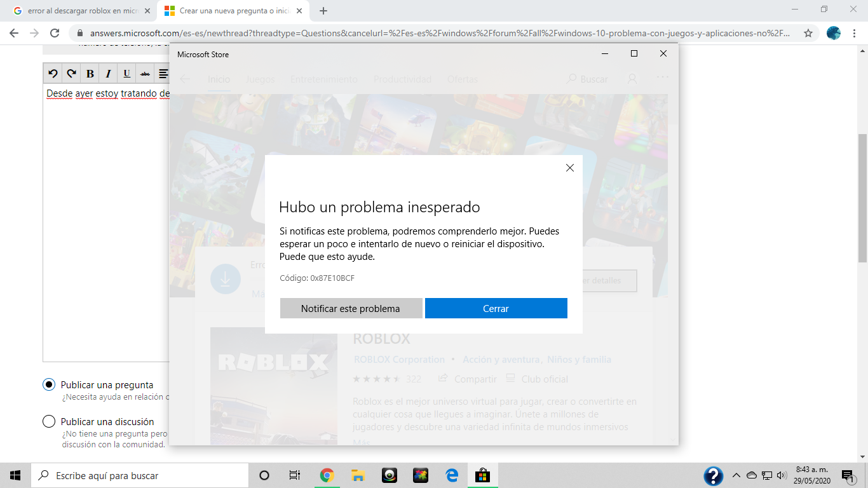Open File Explorer from taskbar
Viewport: 868px width, 488px height.
point(358,475)
